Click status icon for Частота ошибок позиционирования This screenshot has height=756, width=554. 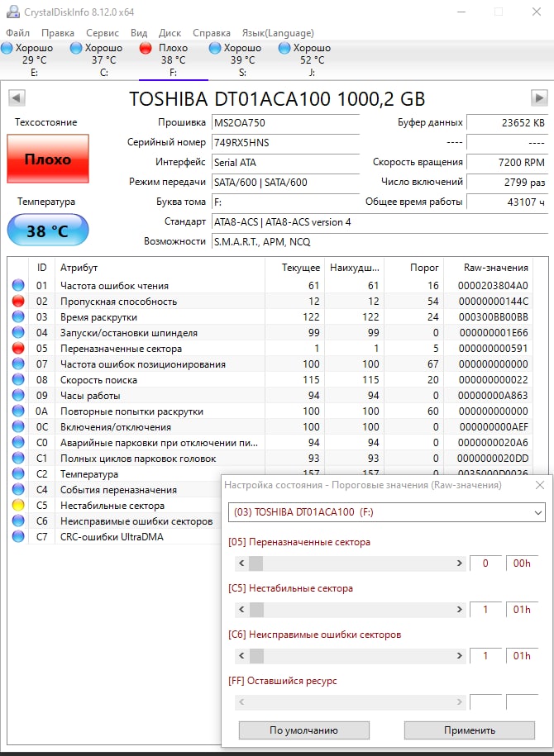pyautogui.click(x=18, y=364)
